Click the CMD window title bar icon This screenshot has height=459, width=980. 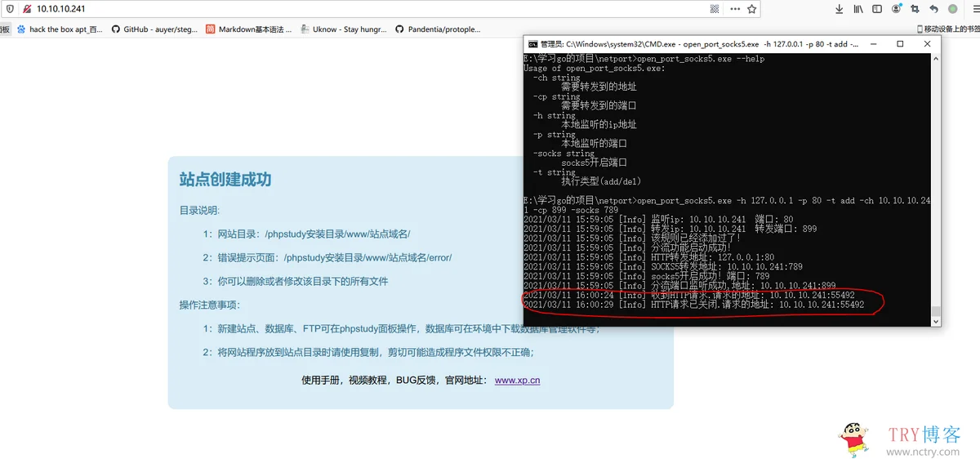coord(532,44)
